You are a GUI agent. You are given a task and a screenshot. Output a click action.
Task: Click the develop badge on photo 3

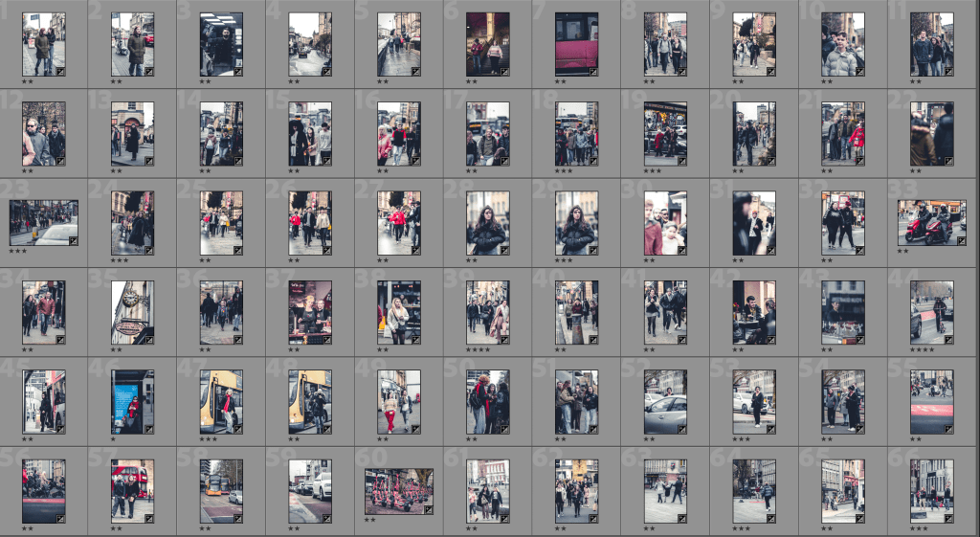(x=237, y=71)
